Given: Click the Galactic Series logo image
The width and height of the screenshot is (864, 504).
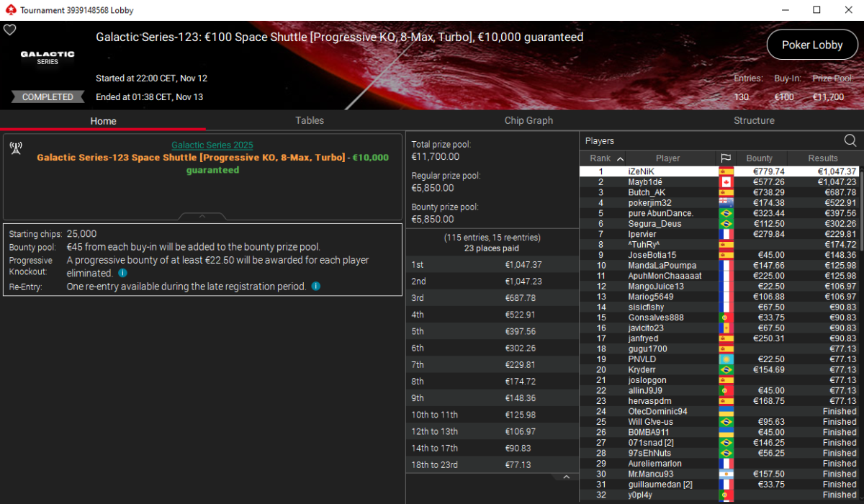Looking at the screenshot, I should pos(38,58).
